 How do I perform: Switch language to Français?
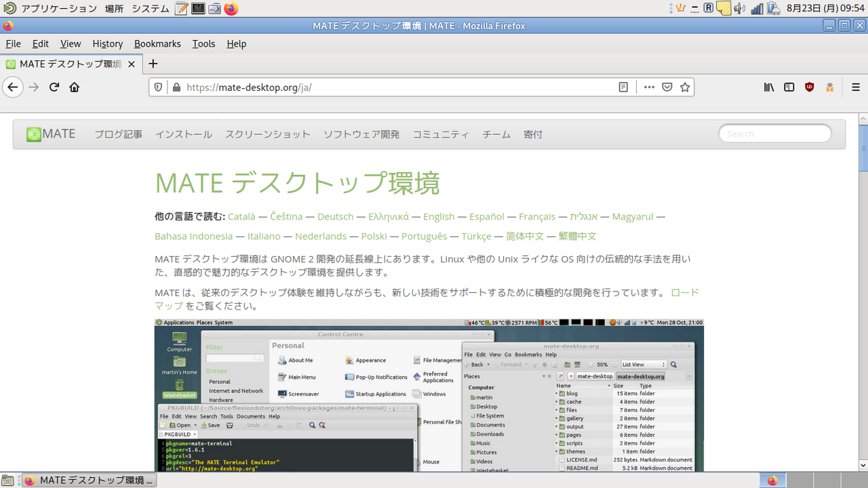pyautogui.click(x=537, y=216)
